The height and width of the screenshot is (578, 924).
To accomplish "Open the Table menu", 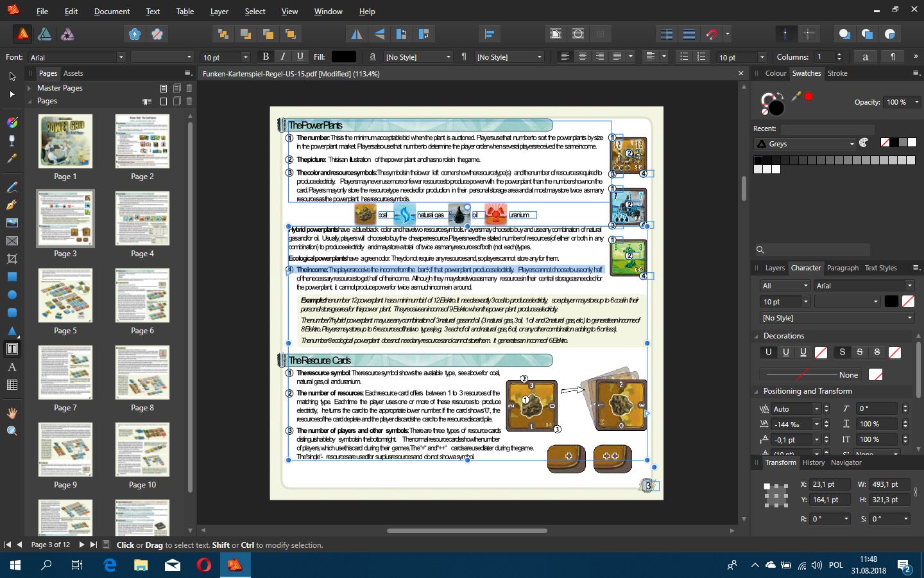I will click(185, 12).
